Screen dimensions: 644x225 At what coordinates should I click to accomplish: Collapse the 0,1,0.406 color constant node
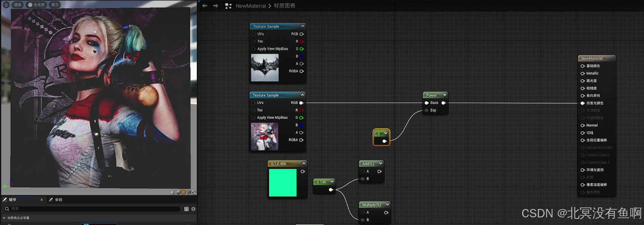[x=304, y=163]
